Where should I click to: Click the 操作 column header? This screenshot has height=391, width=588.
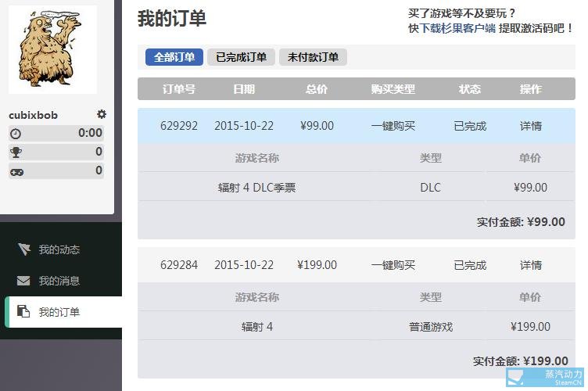531,89
